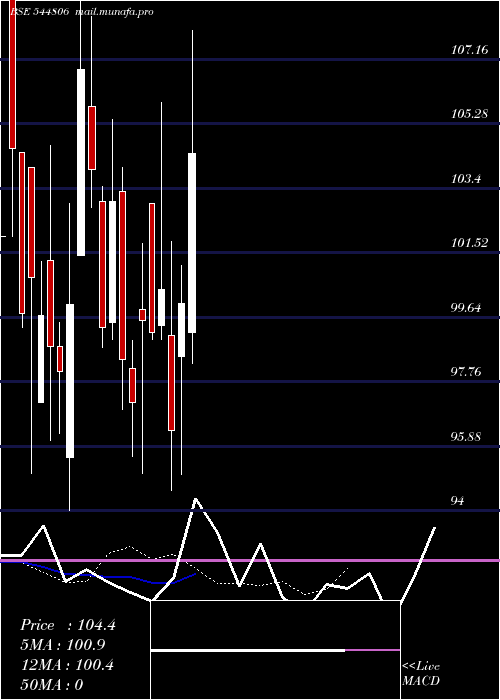This screenshot has width=500, height=700.
Task: Click the 94 price level label
Action: click(458, 500)
